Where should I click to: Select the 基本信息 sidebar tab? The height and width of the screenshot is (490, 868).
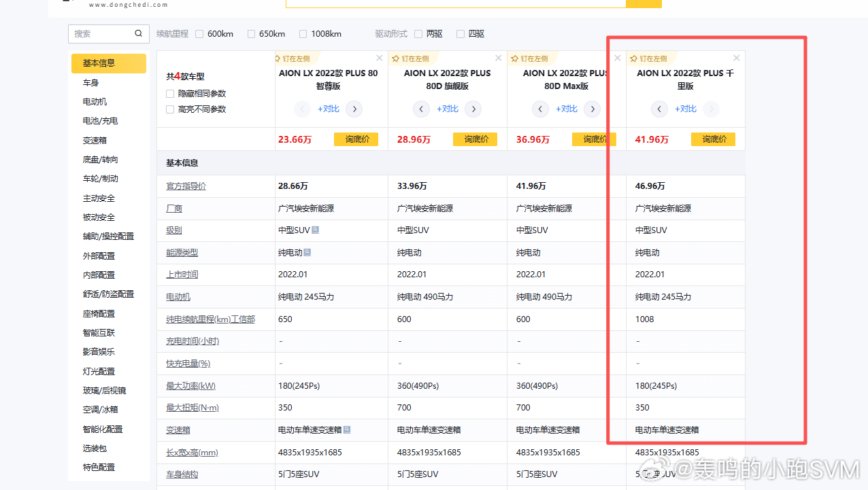tap(108, 63)
